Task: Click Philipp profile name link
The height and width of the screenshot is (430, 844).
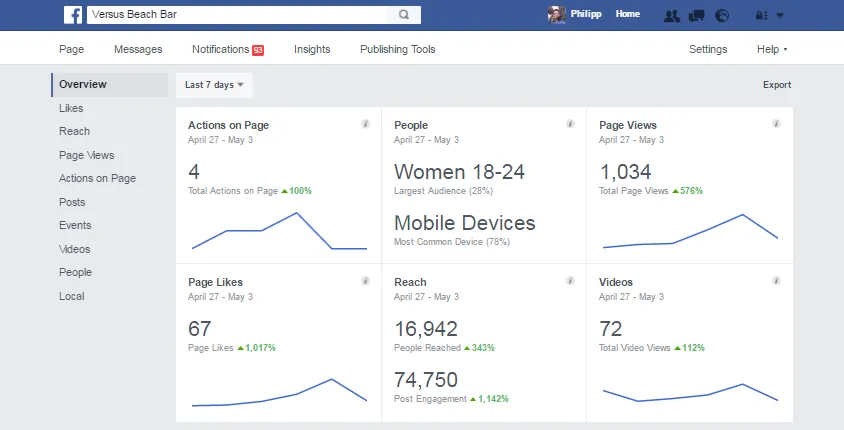Action: pyautogui.click(x=586, y=14)
